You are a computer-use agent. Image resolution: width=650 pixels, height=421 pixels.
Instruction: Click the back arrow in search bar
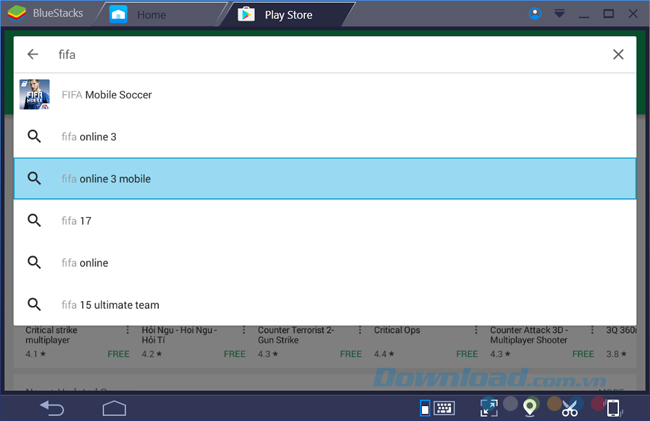[33, 54]
